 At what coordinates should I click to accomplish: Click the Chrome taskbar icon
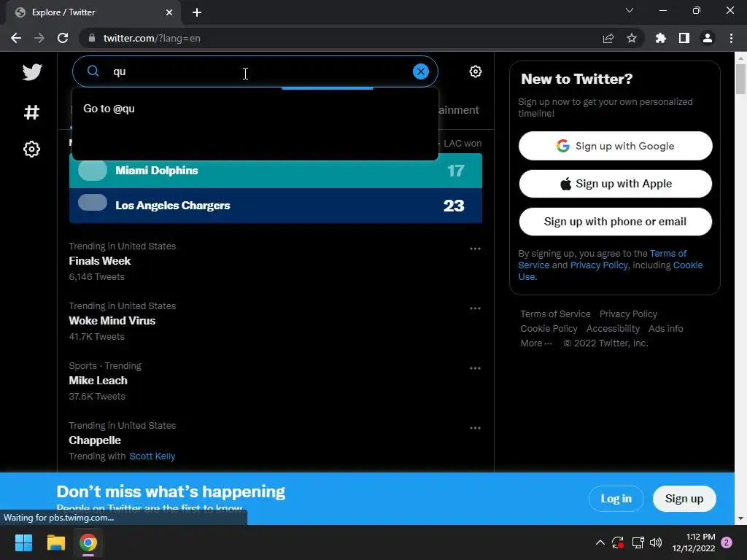(x=88, y=542)
